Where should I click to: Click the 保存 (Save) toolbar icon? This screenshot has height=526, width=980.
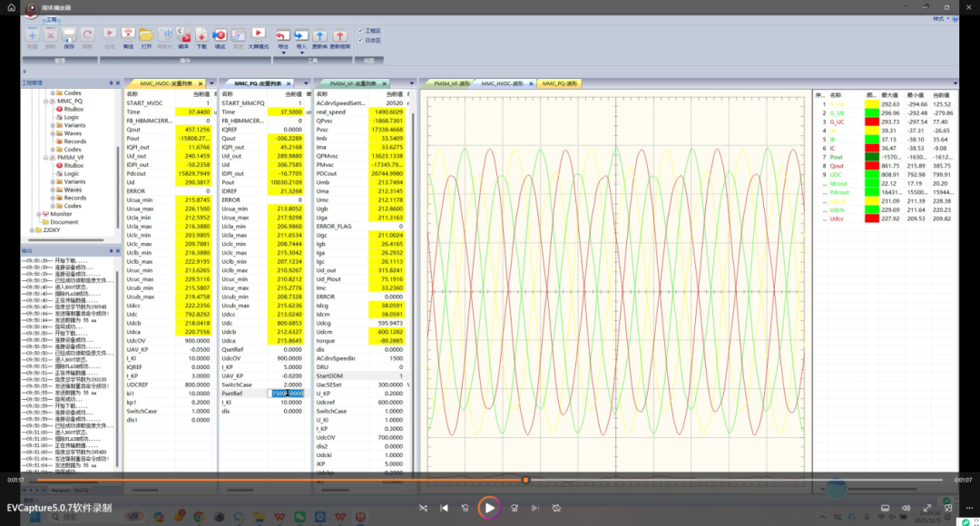(70, 35)
